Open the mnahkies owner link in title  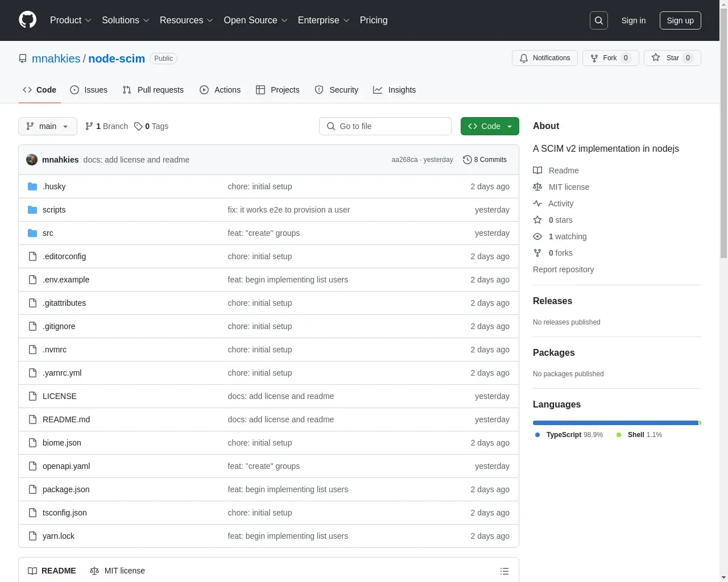tap(56, 59)
